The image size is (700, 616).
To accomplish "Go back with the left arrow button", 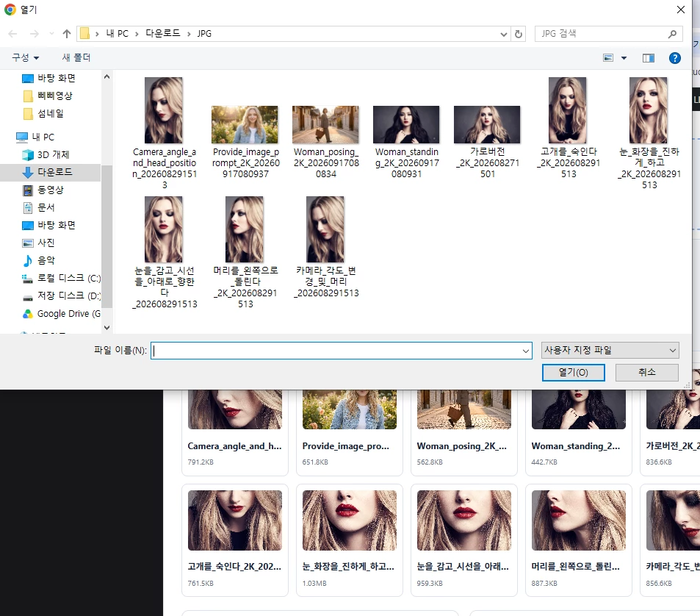I will (x=12, y=34).
